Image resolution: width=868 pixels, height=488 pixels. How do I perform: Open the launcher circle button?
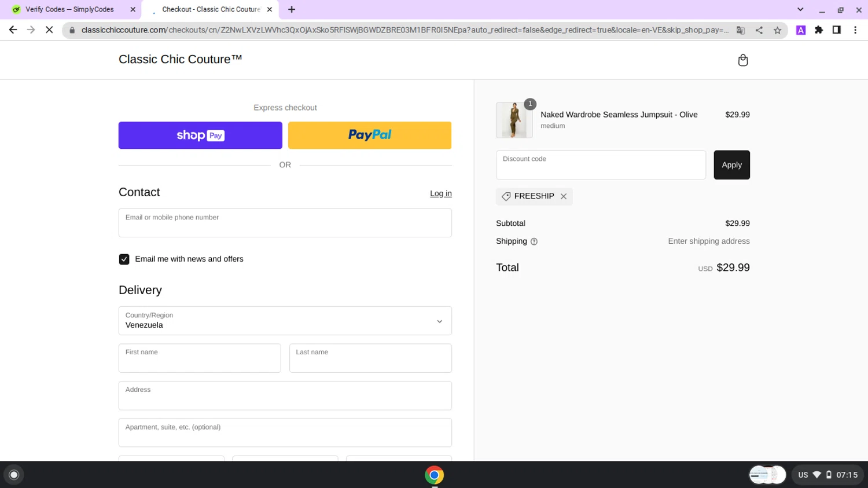tap(14, 475)
